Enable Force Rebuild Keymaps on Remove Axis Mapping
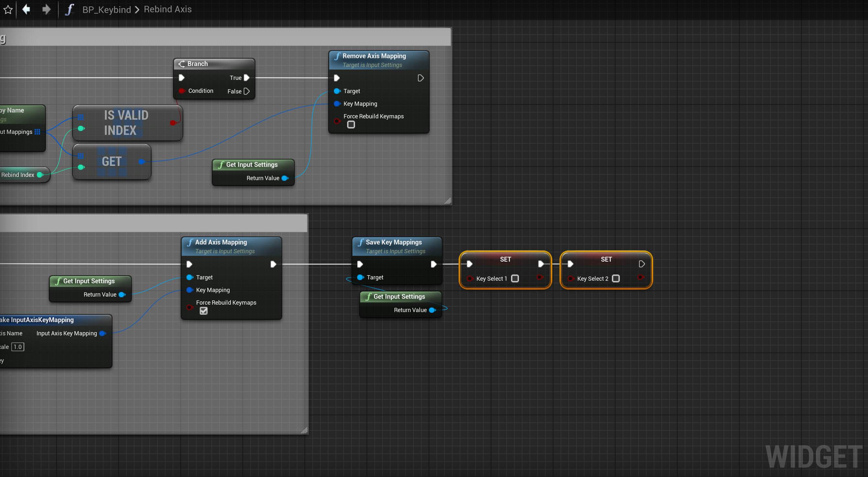 [x=351, y=125]
